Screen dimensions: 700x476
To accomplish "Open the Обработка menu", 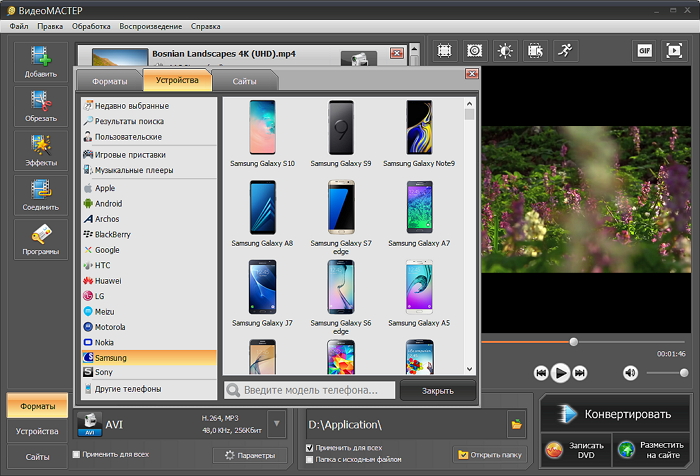I will [x=91, y=26].
